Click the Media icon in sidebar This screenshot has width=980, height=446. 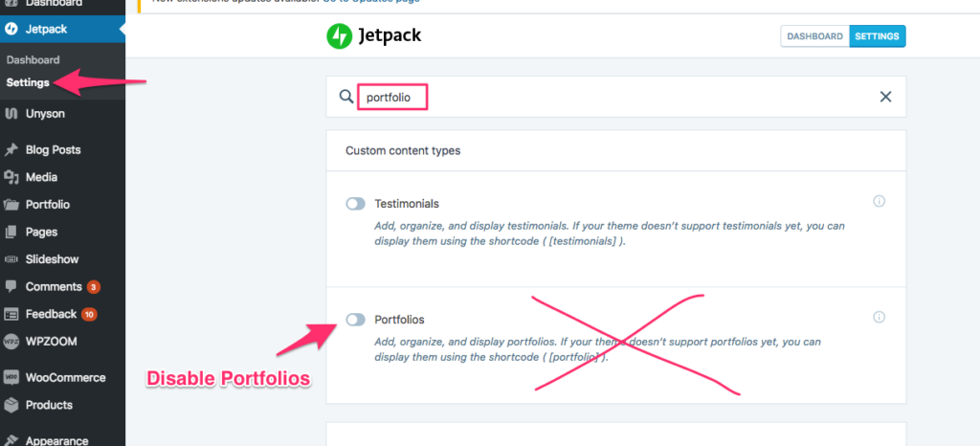(x=11, y=177)
